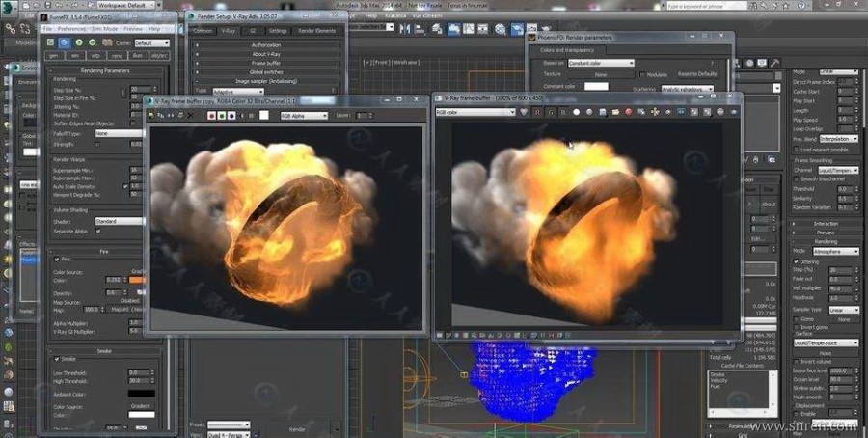
Task: Click the Texture None button in PhoenixFD
Action: click(601, 74)
